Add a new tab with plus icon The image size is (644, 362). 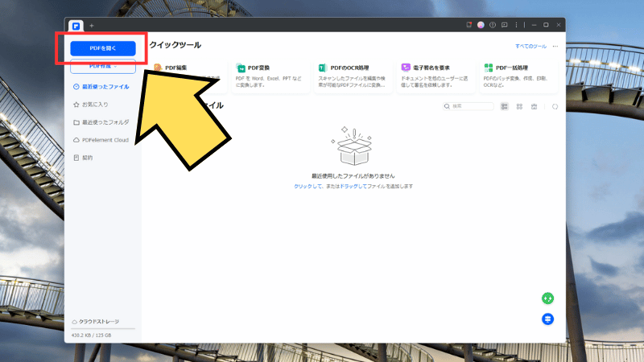[x=92, y=26]
